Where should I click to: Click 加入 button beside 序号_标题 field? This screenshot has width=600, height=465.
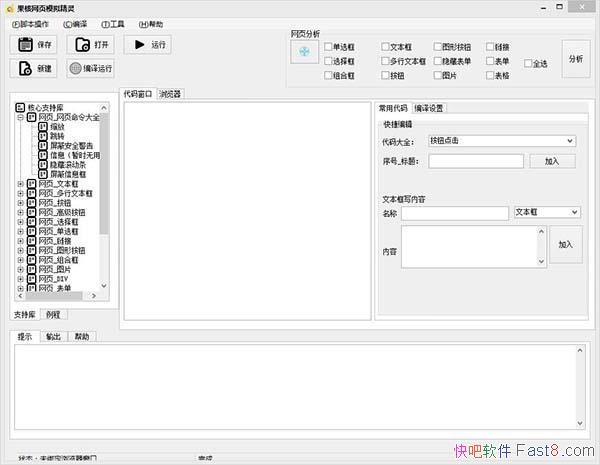tap(552, 160)
